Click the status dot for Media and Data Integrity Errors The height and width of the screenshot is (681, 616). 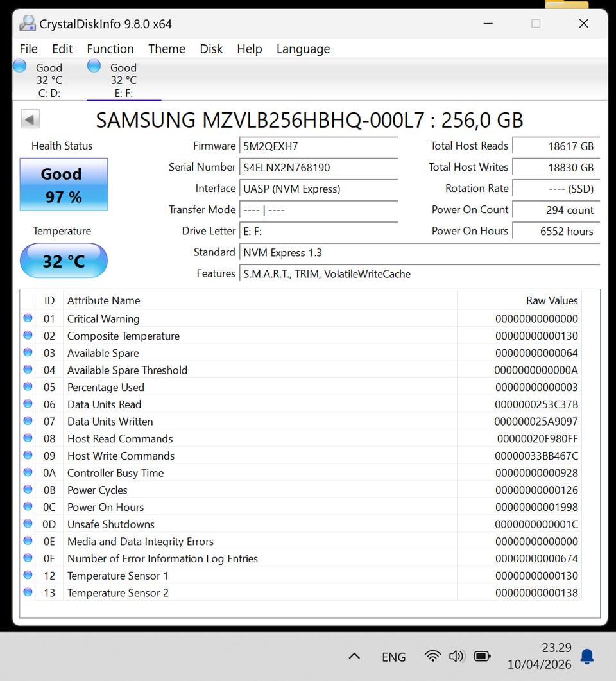[x=28, y=540]
